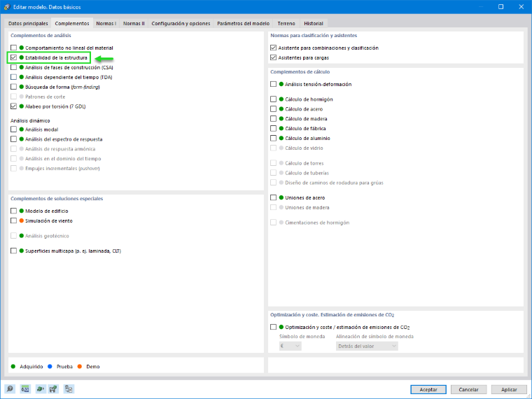Uncheck Asistentes para cargas
Image resolution: width=532 pixels, height=399 pixels.
click(274, 57)
